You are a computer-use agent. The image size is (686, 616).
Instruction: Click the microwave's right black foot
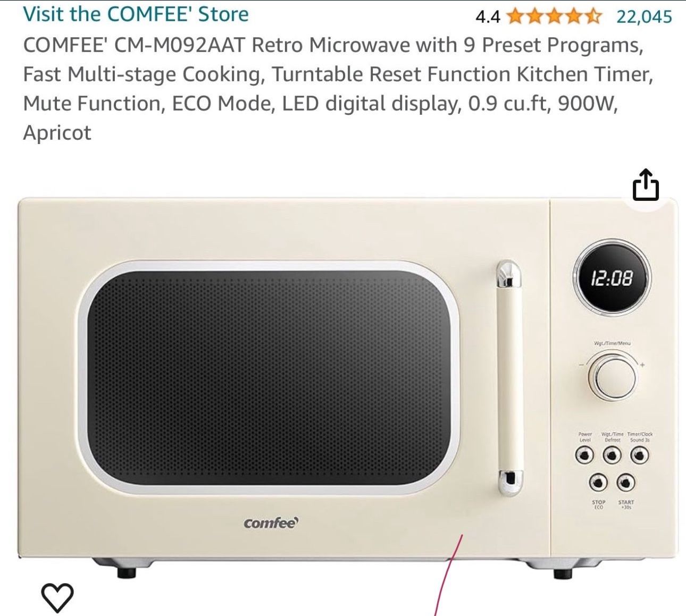point(563,573)
